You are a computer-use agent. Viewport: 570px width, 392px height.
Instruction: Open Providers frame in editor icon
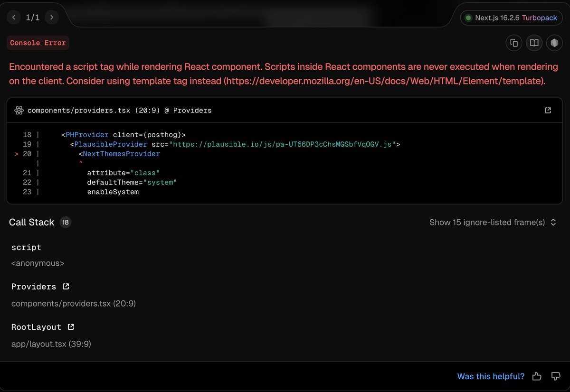[x=66, y=287]
